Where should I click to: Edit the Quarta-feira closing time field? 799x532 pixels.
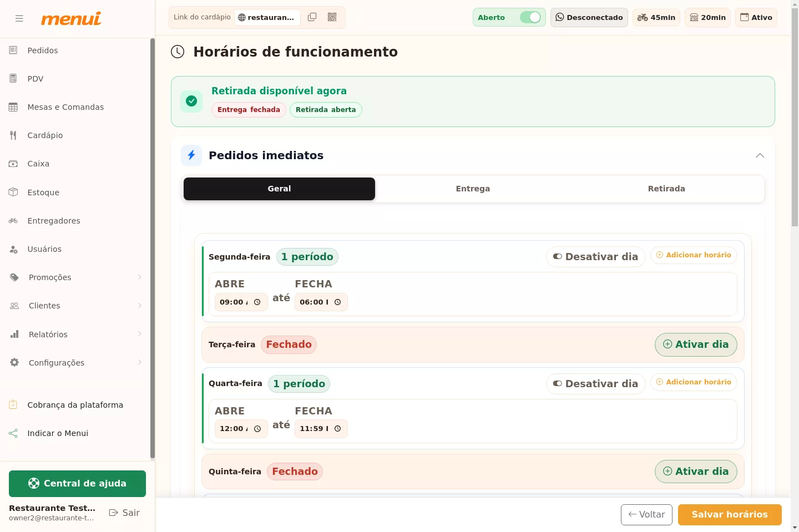(x=321, y=429)
